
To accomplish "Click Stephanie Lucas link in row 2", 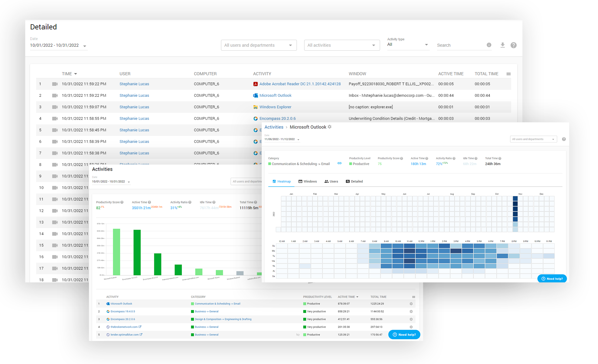I will point(134,96).
